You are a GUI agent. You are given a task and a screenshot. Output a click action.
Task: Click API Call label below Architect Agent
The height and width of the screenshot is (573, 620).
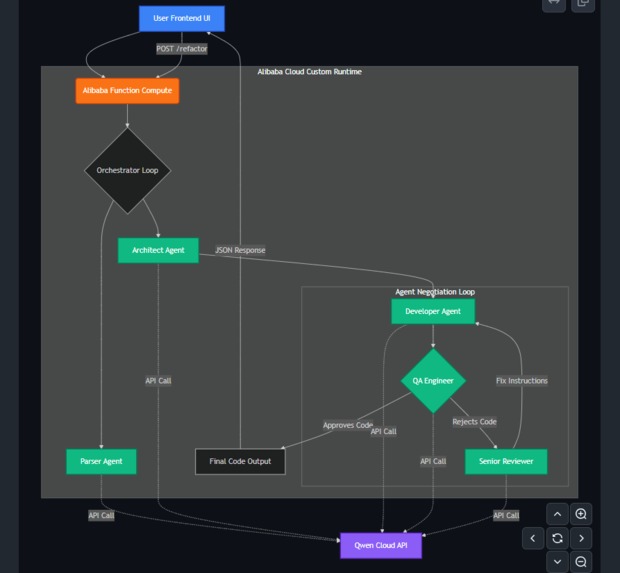click(x=158, y=380)
